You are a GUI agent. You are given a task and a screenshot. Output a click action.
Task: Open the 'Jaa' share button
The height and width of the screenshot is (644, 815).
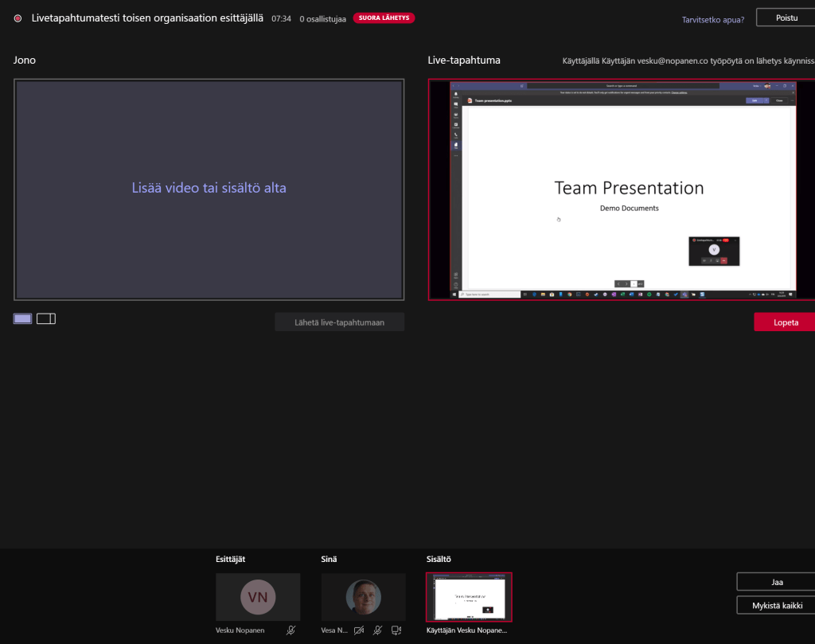[777, 582]
